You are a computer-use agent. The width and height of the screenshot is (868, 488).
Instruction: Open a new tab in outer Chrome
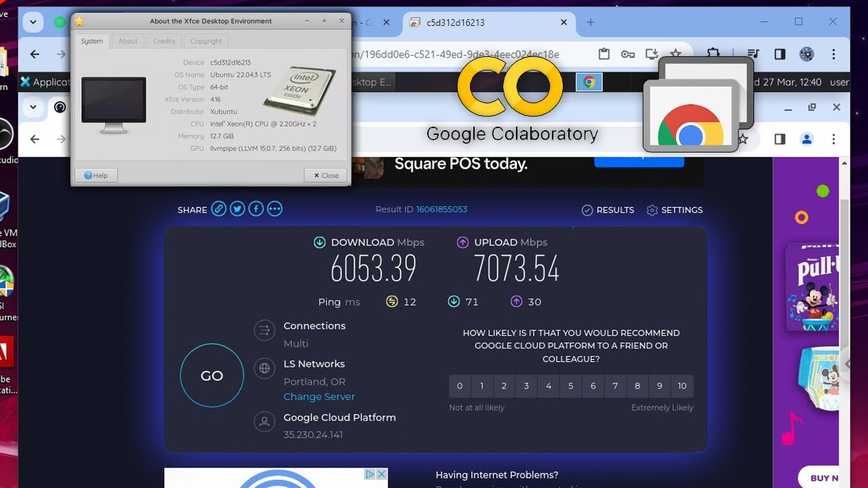591,22
